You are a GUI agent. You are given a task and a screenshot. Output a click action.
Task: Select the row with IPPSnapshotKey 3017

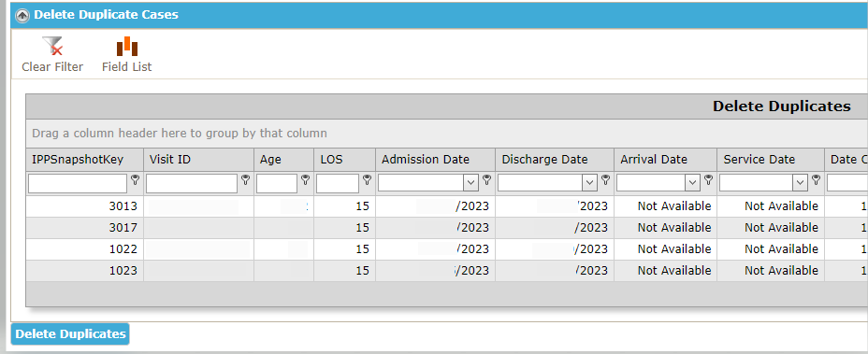coord(446,228)
